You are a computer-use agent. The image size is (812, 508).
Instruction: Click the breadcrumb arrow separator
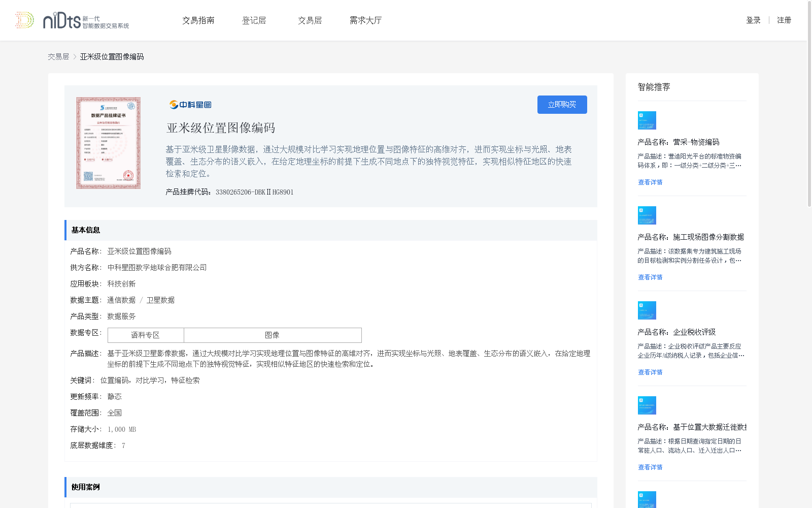pos(75,57)
